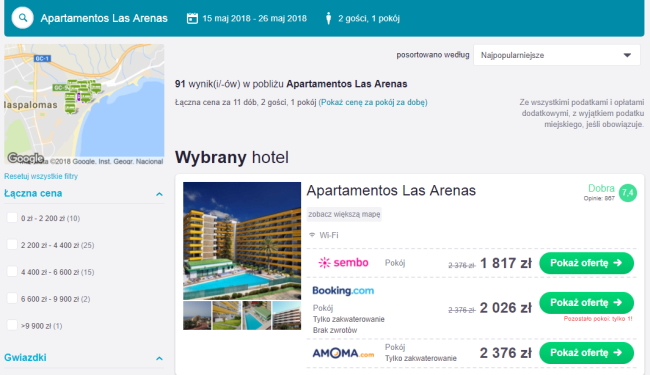Click the AMOMA.com provider logo
Viewport: 650px width, 375px height.
point(343,353)
